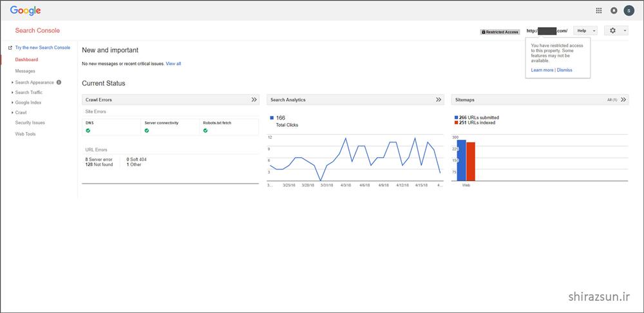Image resolution: width=644 pixels, height=313 pixels.
Task: Open the Help dropdown
Action: pos(585,30)
